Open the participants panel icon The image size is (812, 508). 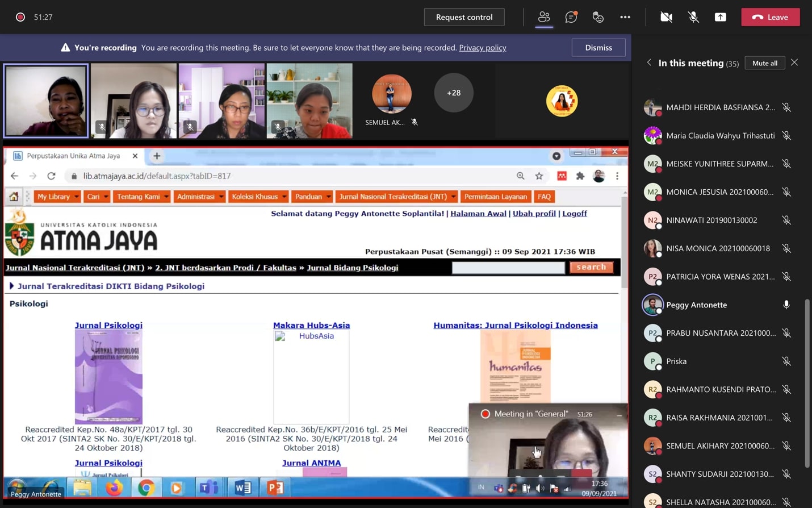point(544,17)
